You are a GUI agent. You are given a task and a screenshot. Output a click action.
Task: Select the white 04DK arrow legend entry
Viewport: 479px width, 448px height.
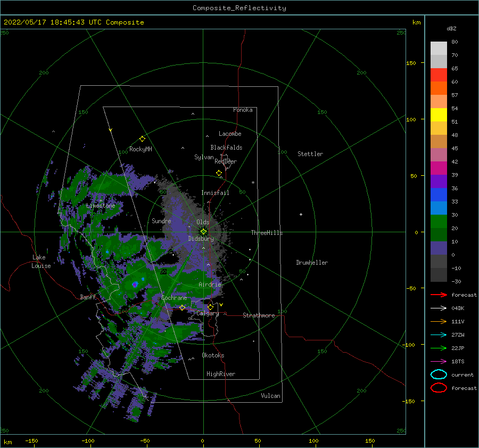pyautogui.click(x=439, y=308)
